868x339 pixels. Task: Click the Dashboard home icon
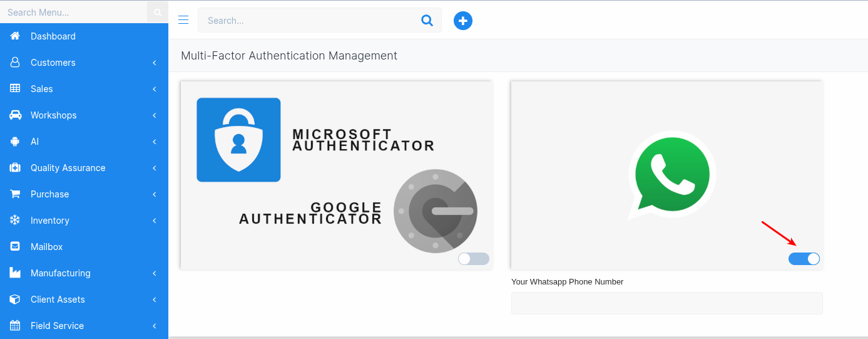(15, 36)
